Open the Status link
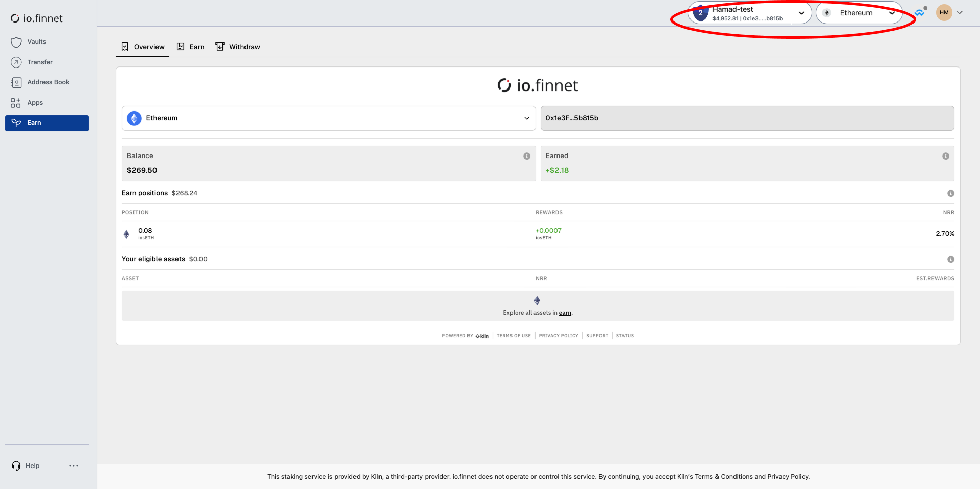 [625, 336]
